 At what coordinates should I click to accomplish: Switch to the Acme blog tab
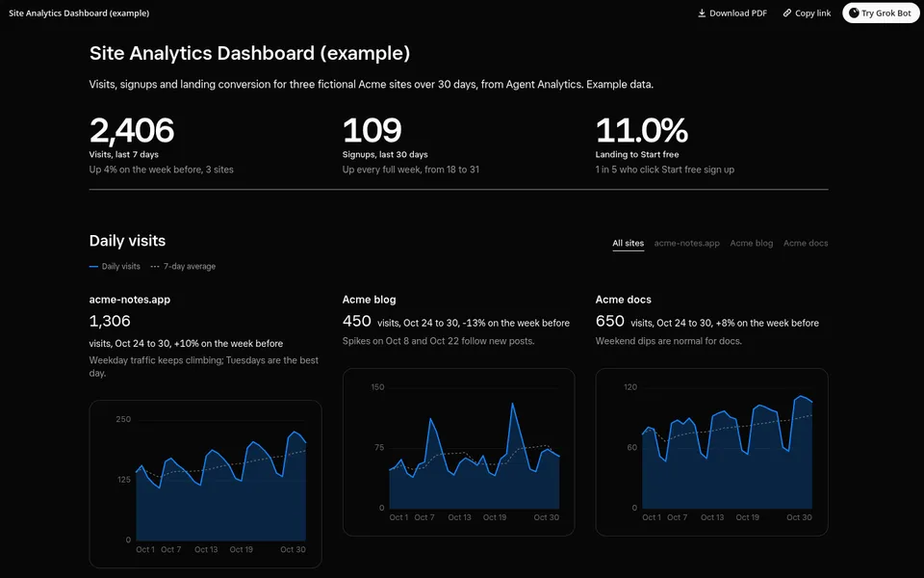752,243
